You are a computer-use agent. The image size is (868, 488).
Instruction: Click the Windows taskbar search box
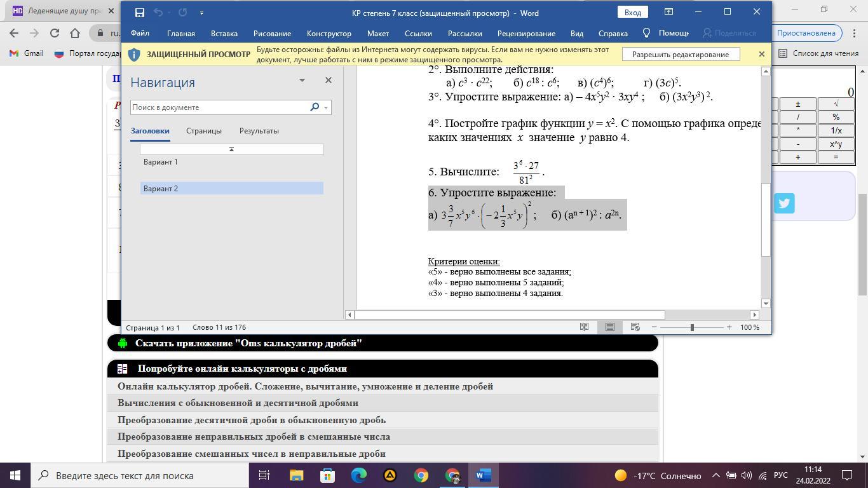point(140,475)
